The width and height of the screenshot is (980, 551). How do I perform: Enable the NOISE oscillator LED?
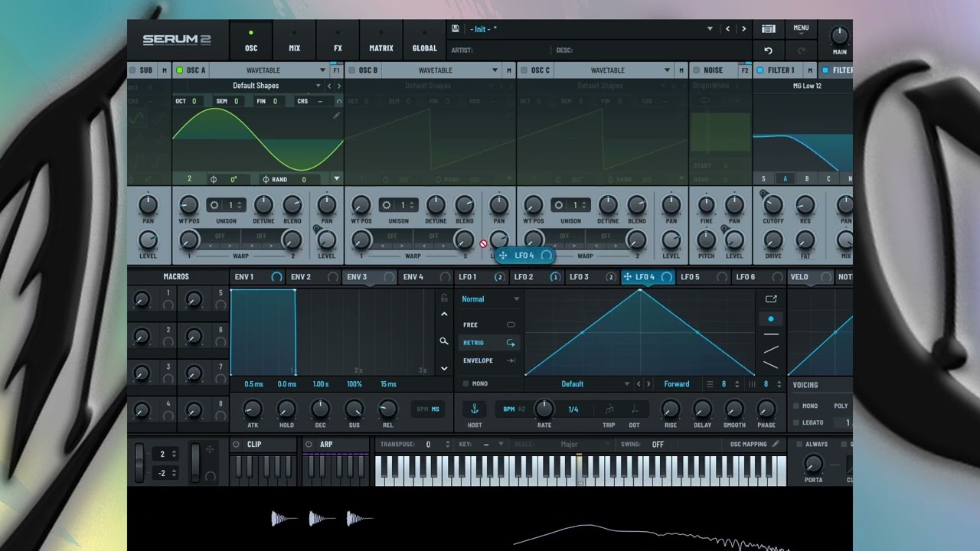697,70
